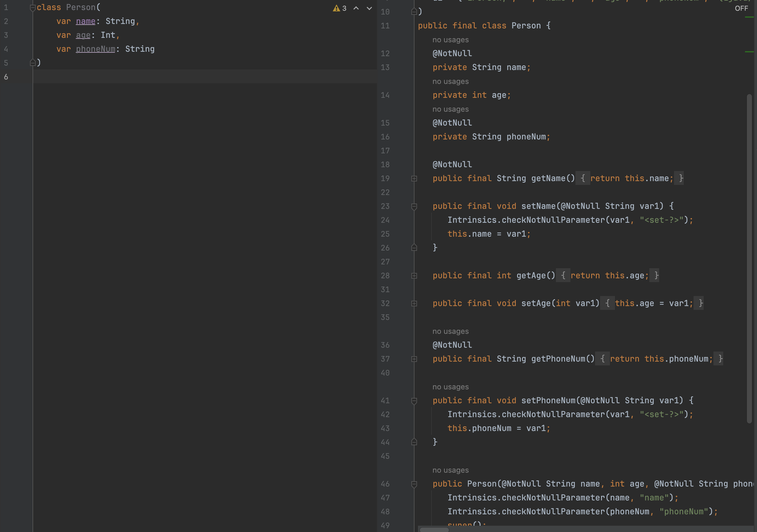This screenshot has height=532, width=757.
Task: Click 'no usages' hint above setPhoneNum
Action: (450, 387)
